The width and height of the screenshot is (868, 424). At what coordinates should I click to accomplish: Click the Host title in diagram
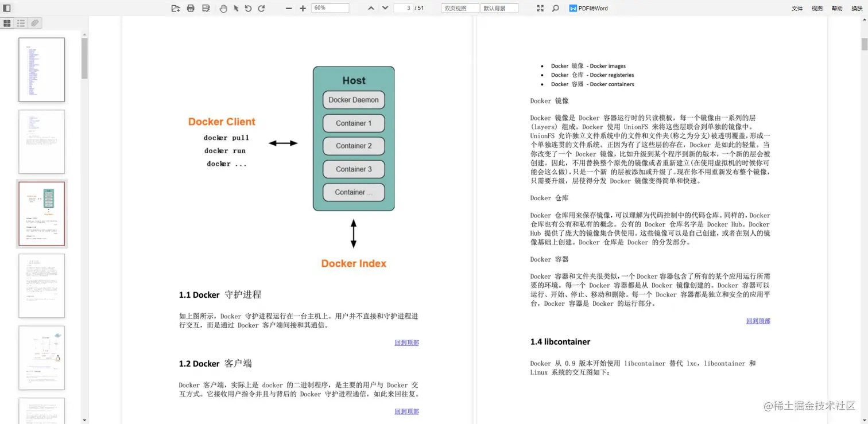354,80
